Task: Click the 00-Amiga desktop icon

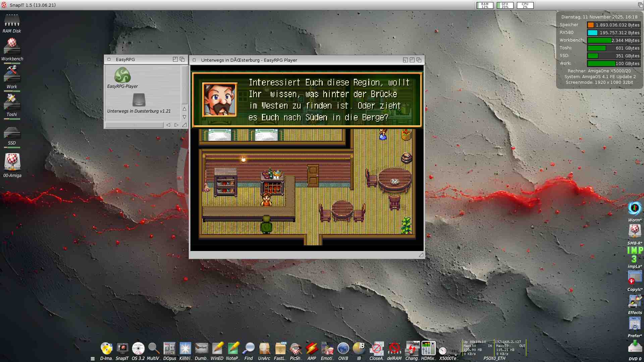Action: 12,162
